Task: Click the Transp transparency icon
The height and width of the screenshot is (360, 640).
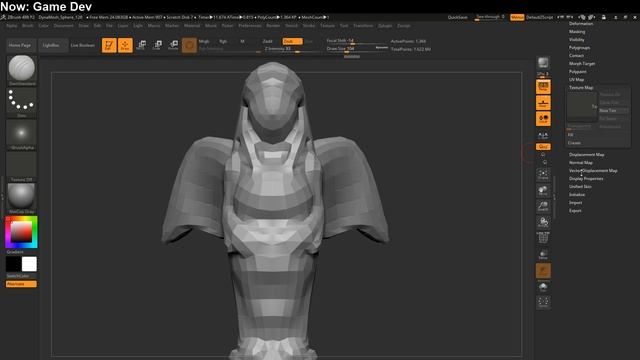Action: click(x=543, y=254)
